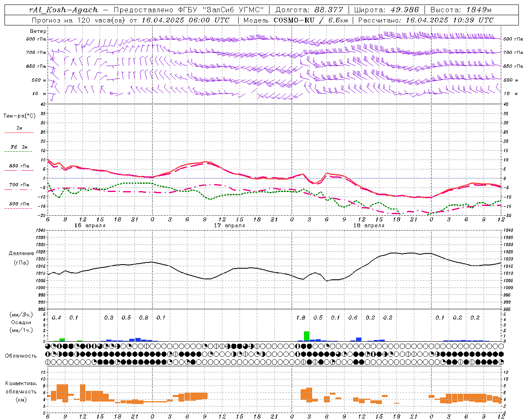Viewport: 525px width, 420px height.
Task: Click the date label 16 апреля
Action: (x=90, y=226)
